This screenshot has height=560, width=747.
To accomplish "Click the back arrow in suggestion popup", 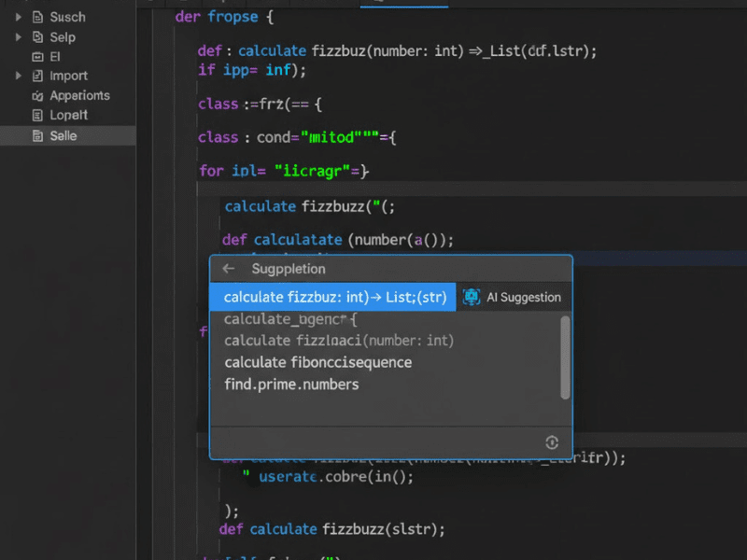I will [229, 269].
